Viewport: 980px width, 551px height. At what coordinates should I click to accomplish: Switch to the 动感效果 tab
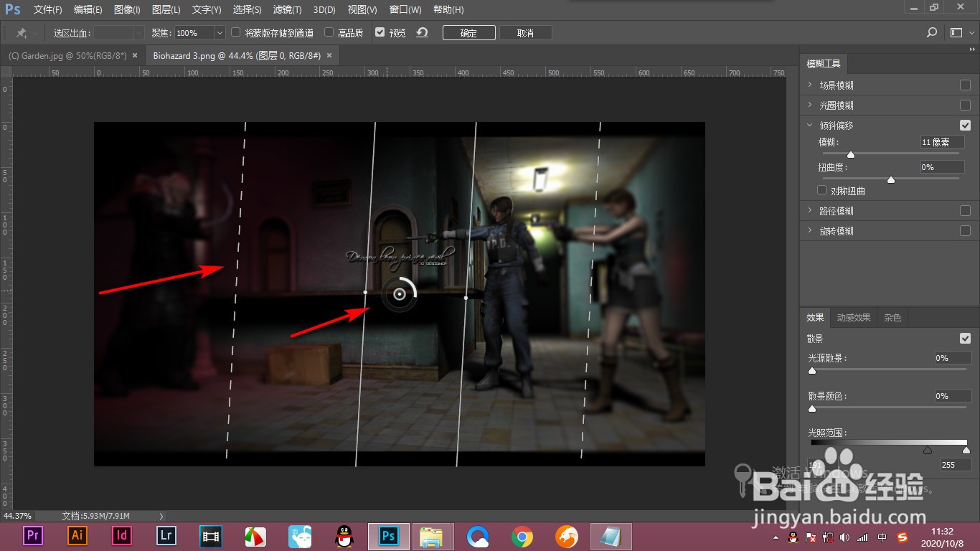click(853, 317)
